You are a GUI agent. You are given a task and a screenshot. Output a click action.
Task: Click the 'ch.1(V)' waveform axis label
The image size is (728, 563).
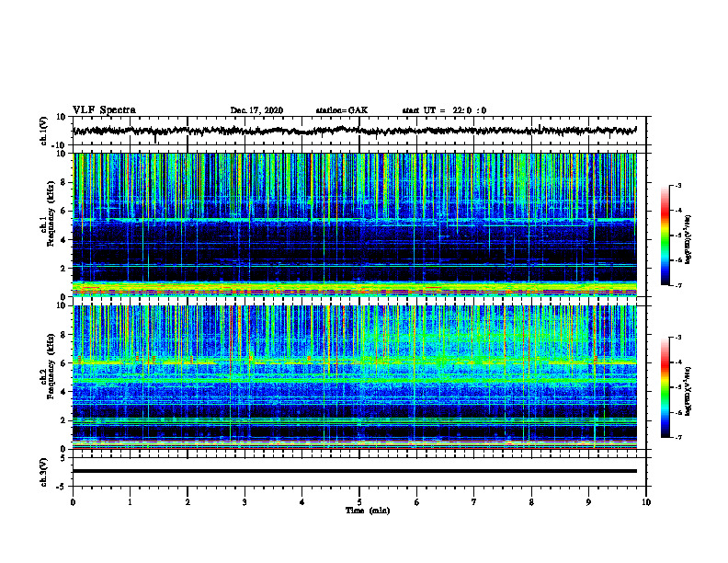click(44, 131)
